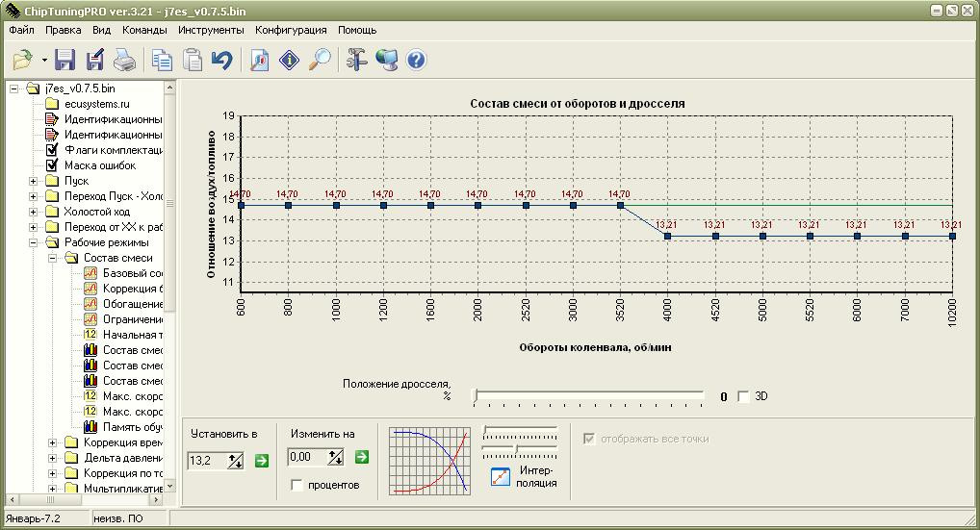
Task: Click the printer icon in the toolbar
Action: point(124,60)
